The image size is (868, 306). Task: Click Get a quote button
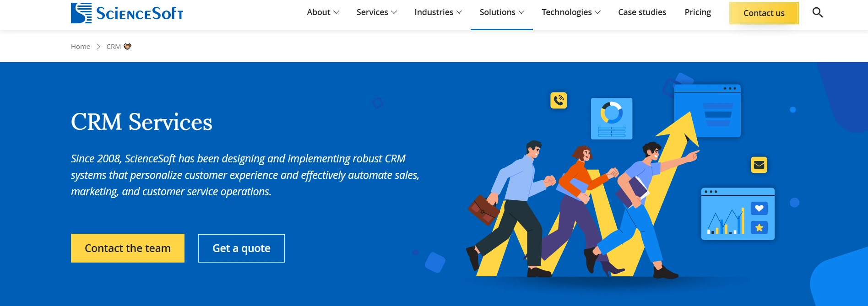[241, 248]
